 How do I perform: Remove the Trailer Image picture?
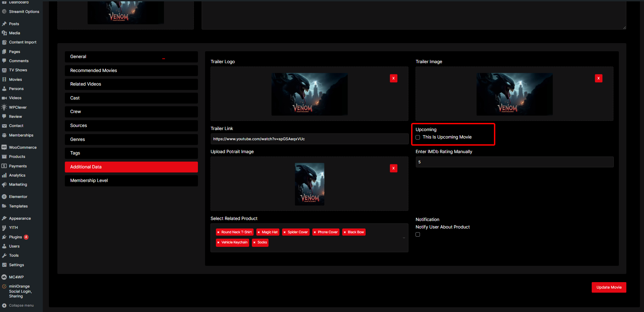[x=599, y=78]
